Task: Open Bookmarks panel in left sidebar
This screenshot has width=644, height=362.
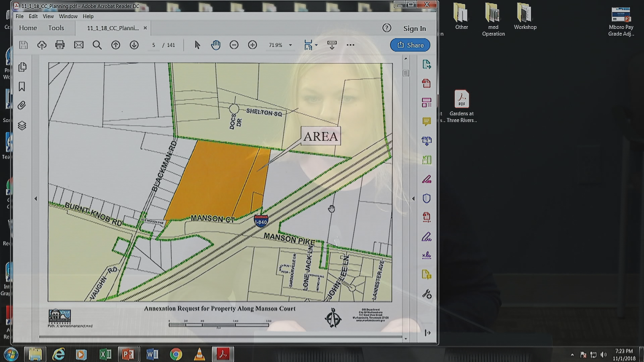Action: pyautogui.click(x=22, y=86)
